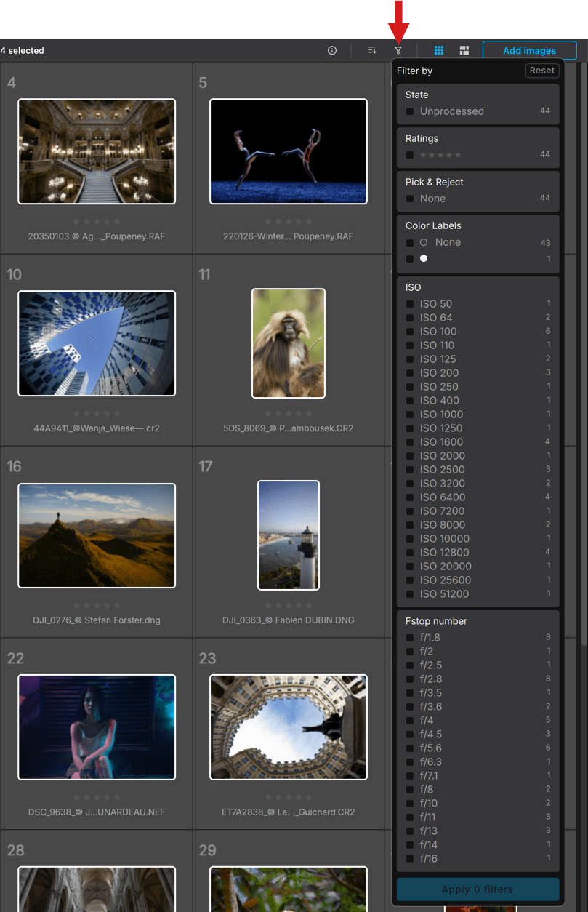588x912 pixels.
Task: Check the f/13 box
Action: click(x=410, y=831)
